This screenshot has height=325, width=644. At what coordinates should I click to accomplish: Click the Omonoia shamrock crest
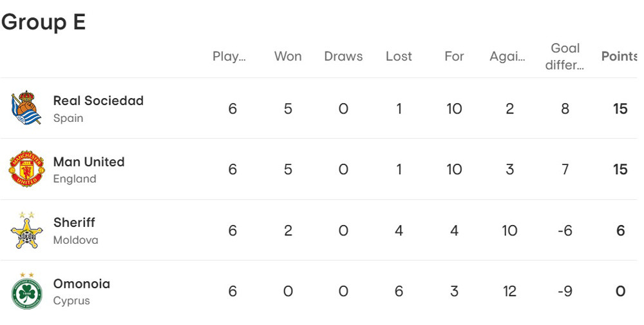click(x=26, y=291)
